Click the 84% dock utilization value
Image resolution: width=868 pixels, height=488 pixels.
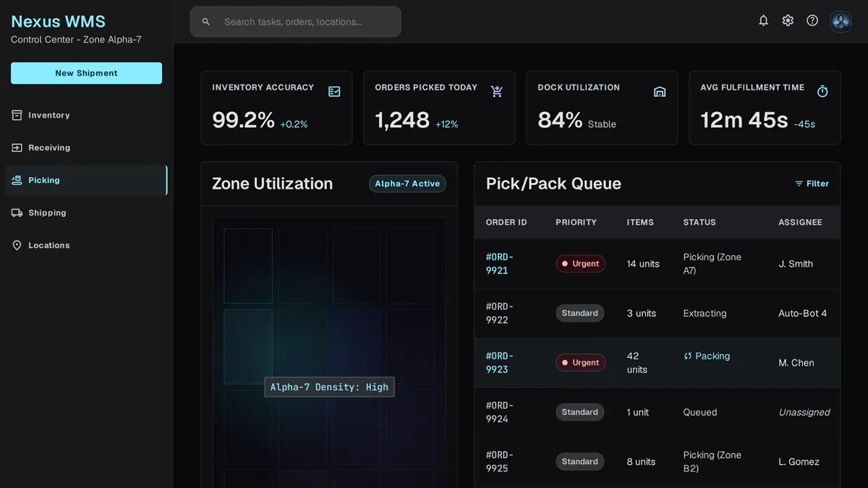pos(560,120)
